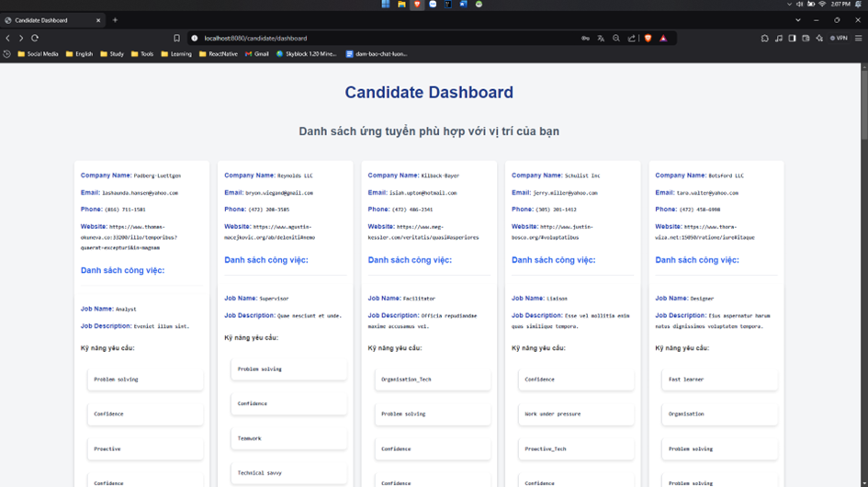The height and width of the screenshot is (487, 868).
Task: Open the Wi-Fi network tray icon
Action: click(822, 4)
